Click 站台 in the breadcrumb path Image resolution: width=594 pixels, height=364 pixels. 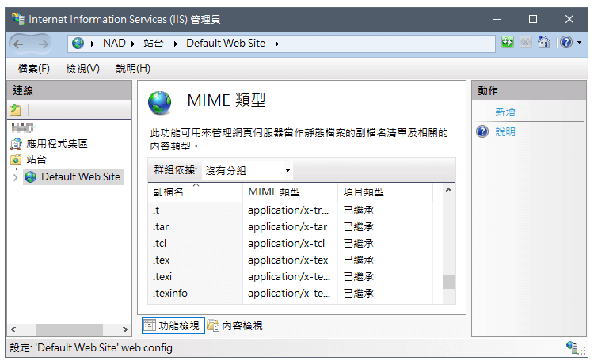click(154, 44)
